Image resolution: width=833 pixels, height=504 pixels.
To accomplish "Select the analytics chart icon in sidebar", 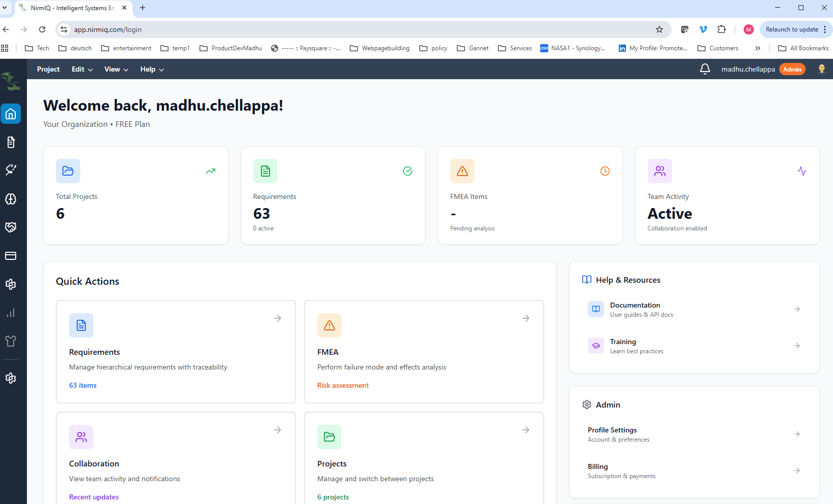I will click(11, 313).
